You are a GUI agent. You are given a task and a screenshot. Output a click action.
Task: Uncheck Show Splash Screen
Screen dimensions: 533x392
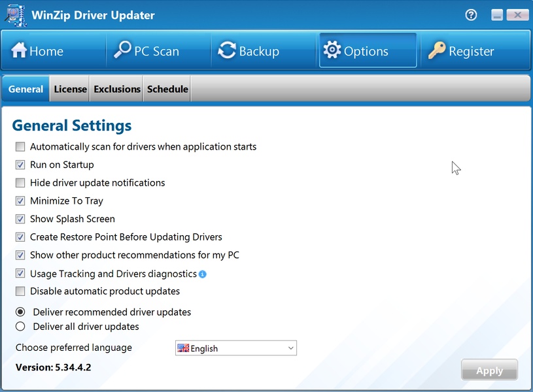pos(20,219)
